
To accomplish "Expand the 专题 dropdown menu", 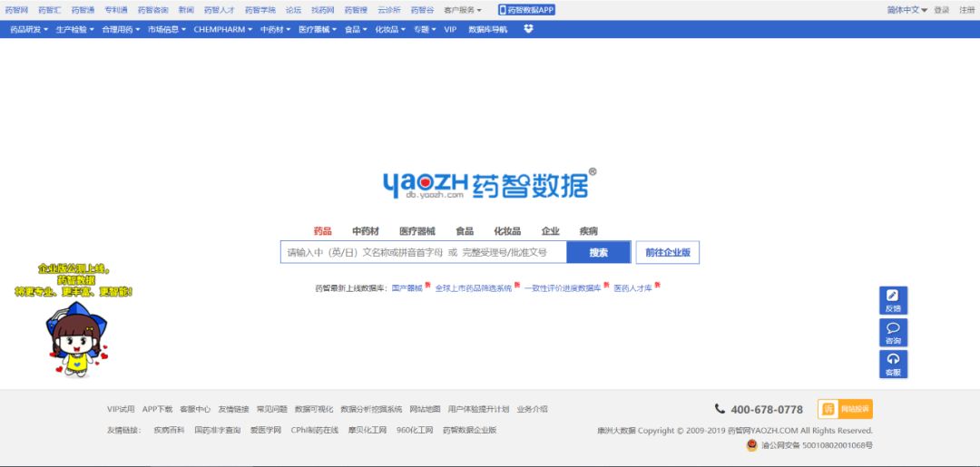I will 425,29.
